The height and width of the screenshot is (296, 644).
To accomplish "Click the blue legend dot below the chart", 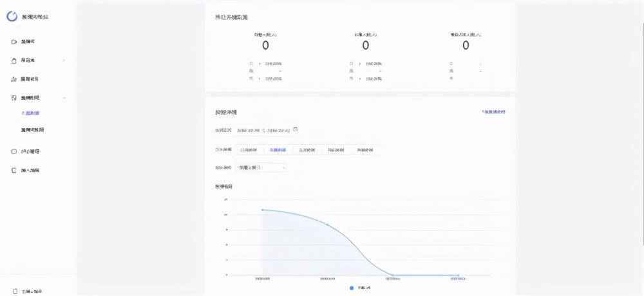I will pos(352,288).
